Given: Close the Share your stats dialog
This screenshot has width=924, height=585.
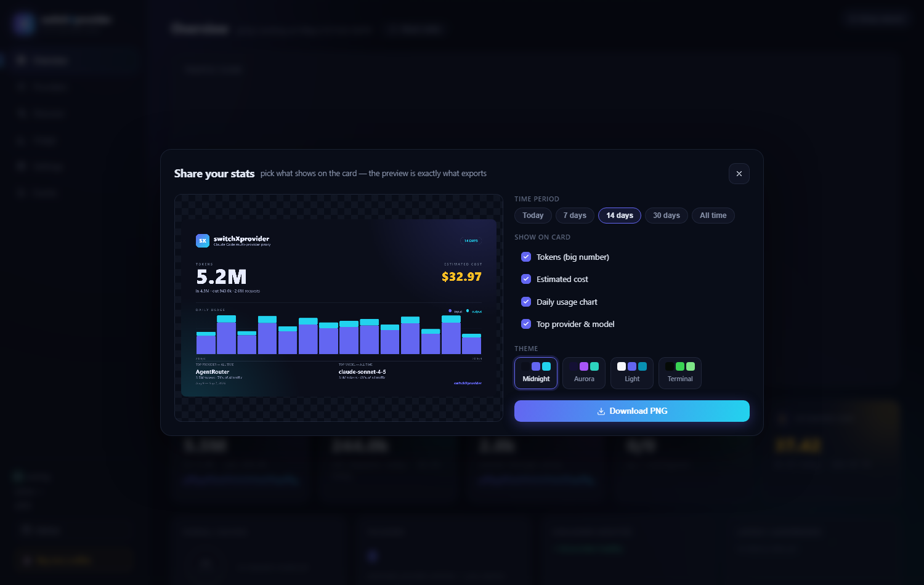Looking at the screenshot, I should (739, 174).
